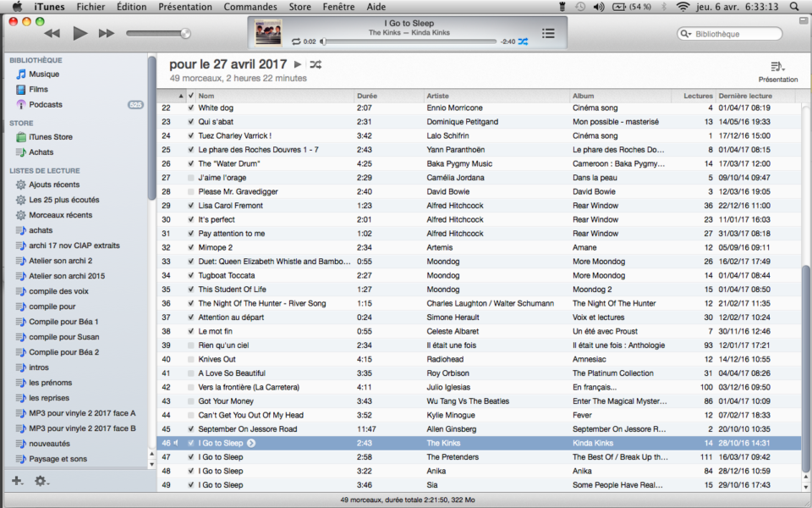Sort by the Album column header

pyautogui.click(x=621, y=96)
